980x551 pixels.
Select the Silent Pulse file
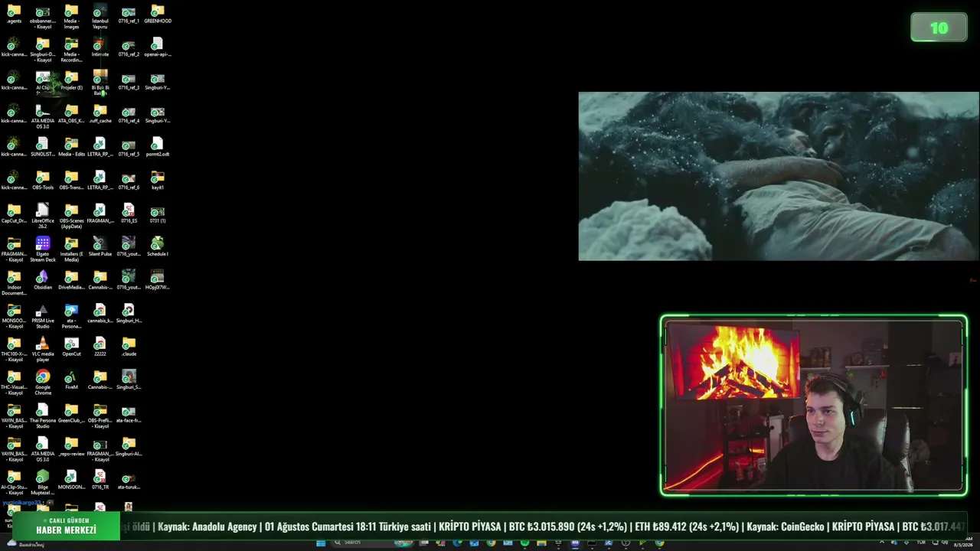(100, 247)
